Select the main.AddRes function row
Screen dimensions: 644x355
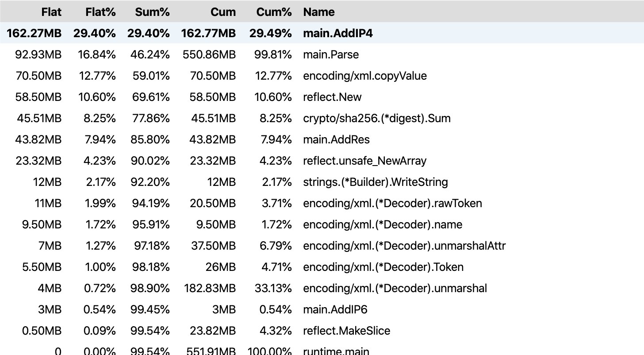[322, 139]
